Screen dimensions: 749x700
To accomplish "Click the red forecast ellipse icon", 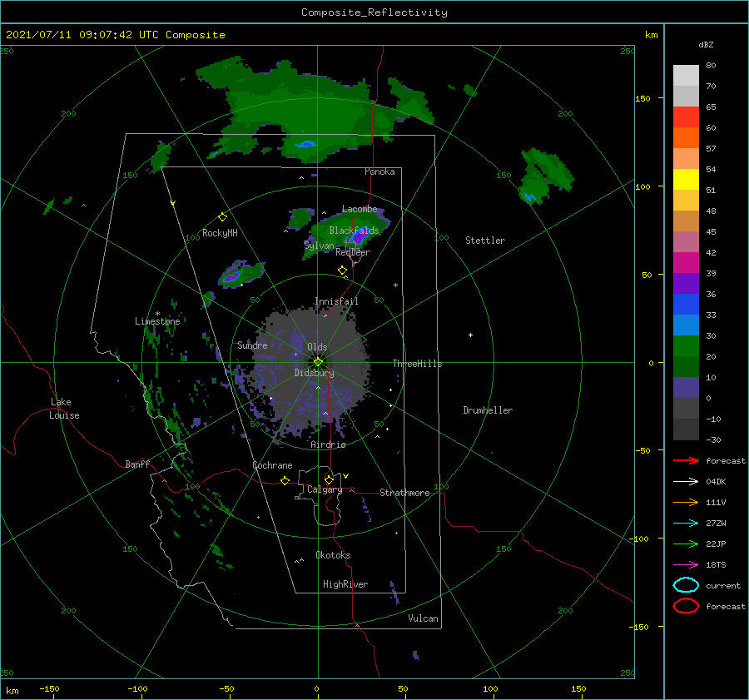I will click(x=686, y=606).
